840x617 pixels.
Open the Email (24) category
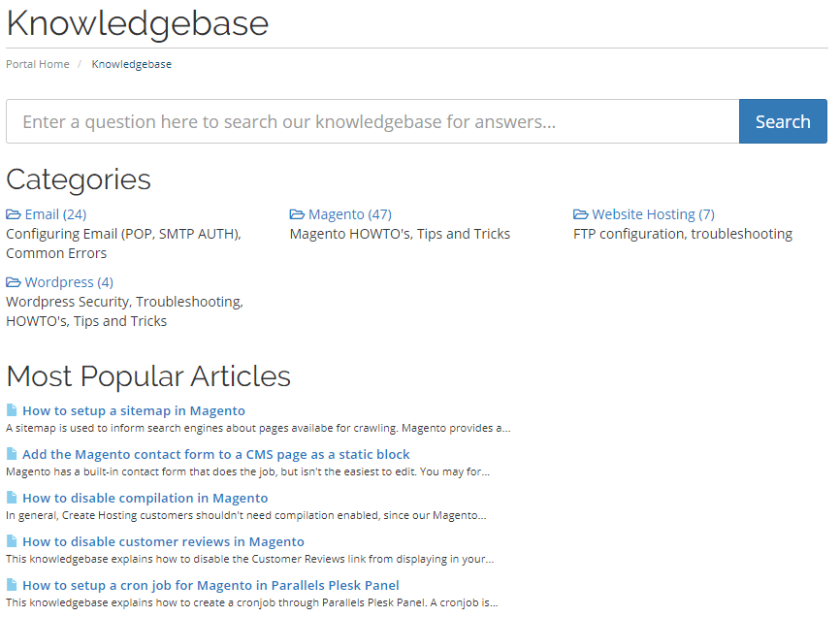55,214
